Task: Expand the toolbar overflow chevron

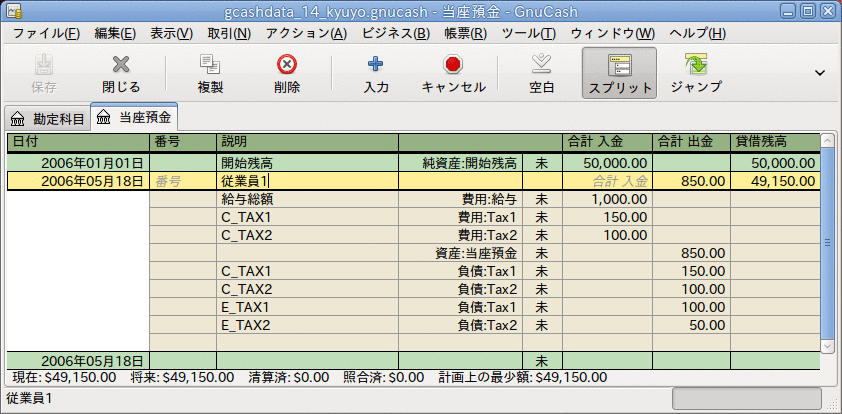Action: tap(820, 72)
